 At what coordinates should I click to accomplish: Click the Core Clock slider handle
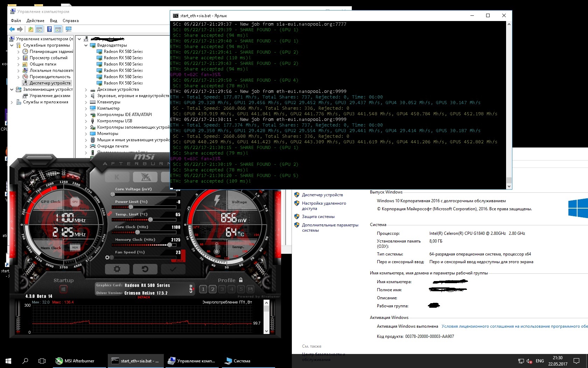[138, 232]
